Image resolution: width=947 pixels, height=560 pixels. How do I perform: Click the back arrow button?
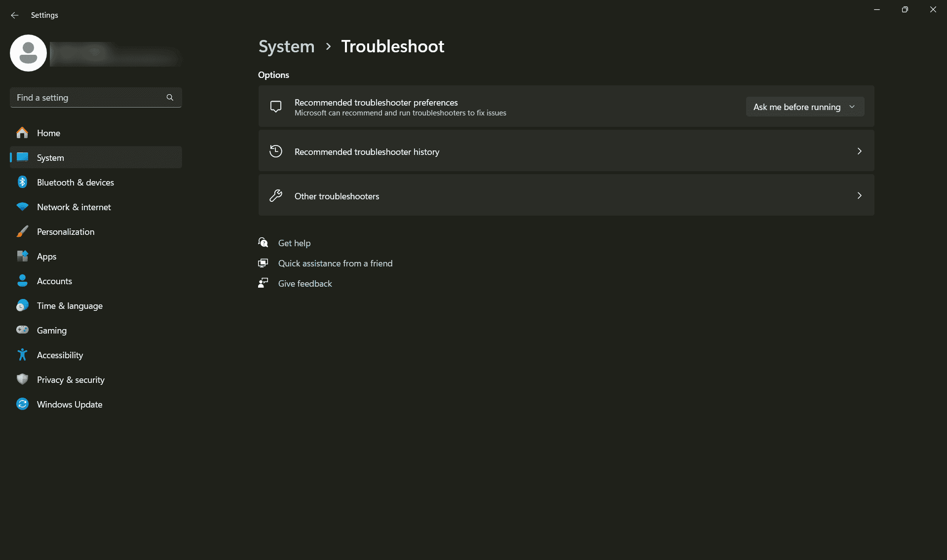(x=14, y=15)
